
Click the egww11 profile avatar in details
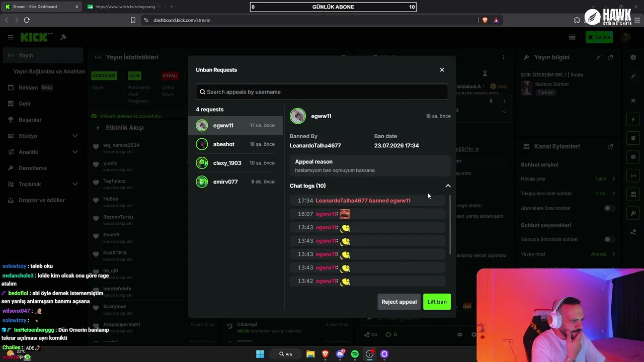pos(298,116)
